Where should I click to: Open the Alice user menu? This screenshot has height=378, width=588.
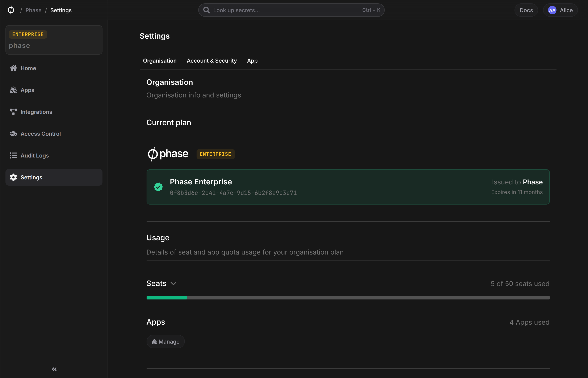pyautogui.click(x=560, y=10)
